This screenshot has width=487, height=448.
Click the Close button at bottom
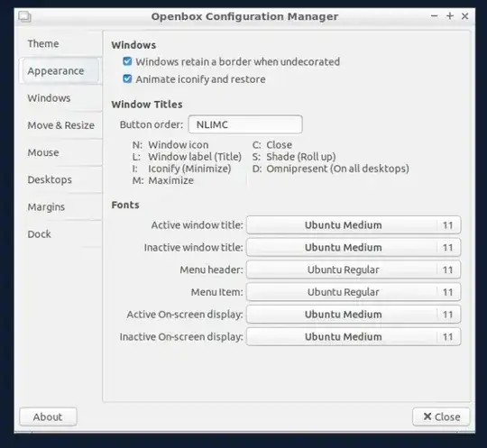441,416
